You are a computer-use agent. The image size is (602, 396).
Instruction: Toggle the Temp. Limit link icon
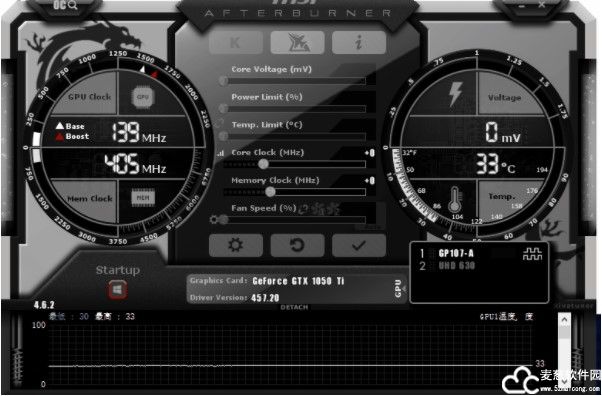tap(219, 124)
